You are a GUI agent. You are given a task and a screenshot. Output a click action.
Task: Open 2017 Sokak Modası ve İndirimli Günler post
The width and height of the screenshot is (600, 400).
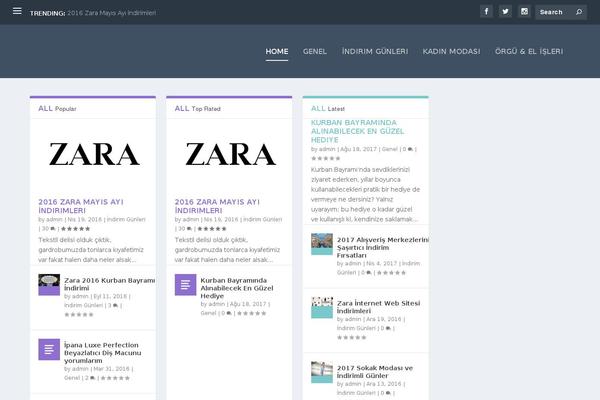[375, 372]
